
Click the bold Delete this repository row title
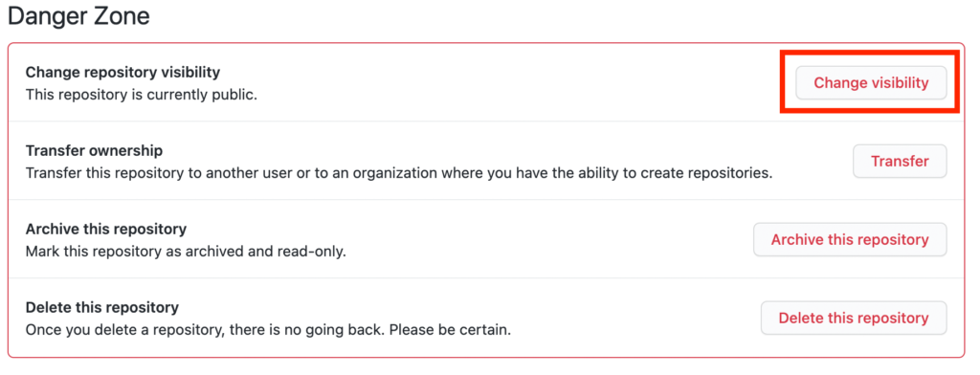click(102, 307)
